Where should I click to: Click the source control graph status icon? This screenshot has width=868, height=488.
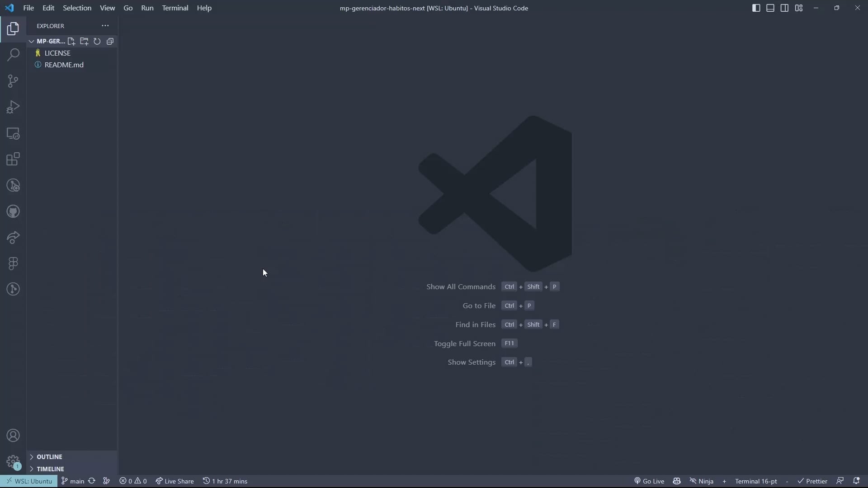[107, 481]
